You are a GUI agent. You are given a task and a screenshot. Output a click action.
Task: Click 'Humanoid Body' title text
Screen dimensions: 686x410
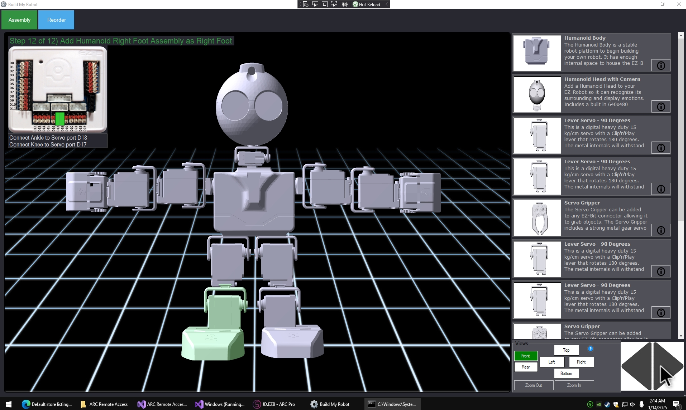pyautogui.click(x=584, y=38)
